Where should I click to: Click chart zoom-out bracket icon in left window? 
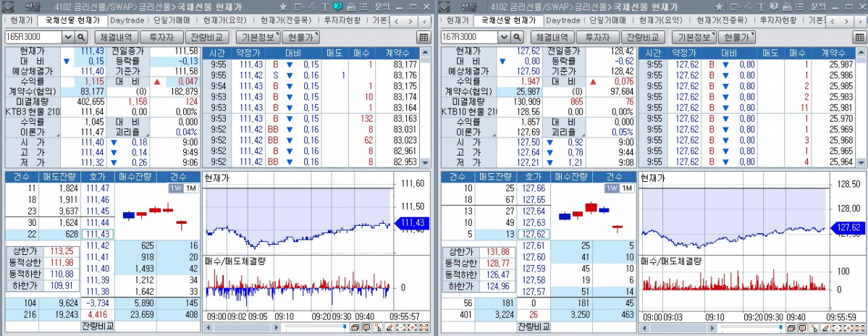401,328
